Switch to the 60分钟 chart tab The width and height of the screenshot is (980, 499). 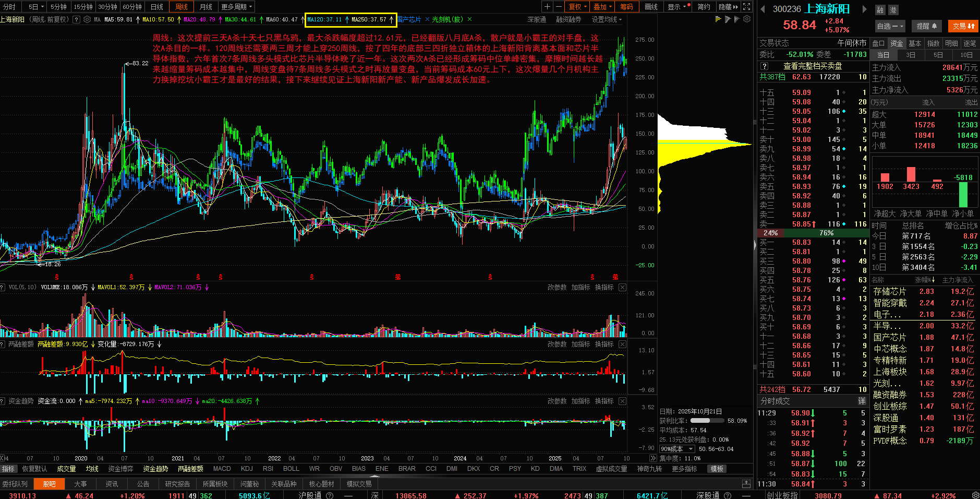coord(132,7)
